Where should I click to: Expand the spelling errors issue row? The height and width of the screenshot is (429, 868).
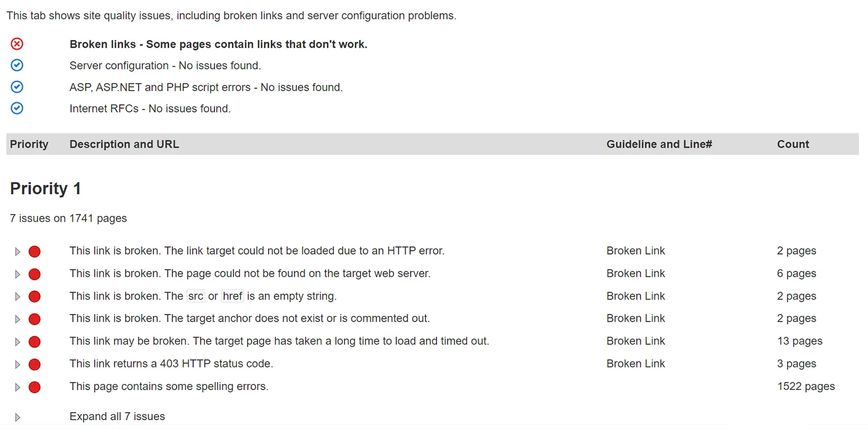pyautogui.click(x=17, y=387)
